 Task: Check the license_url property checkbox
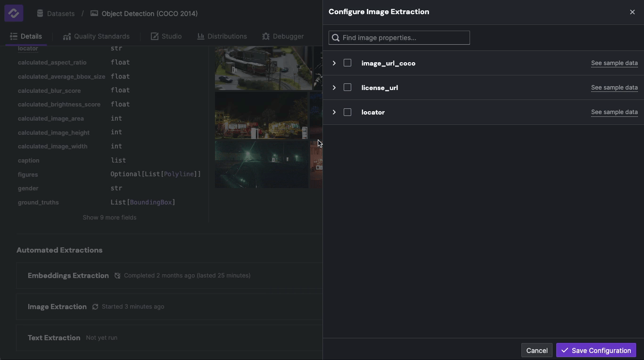coord(347,87)
